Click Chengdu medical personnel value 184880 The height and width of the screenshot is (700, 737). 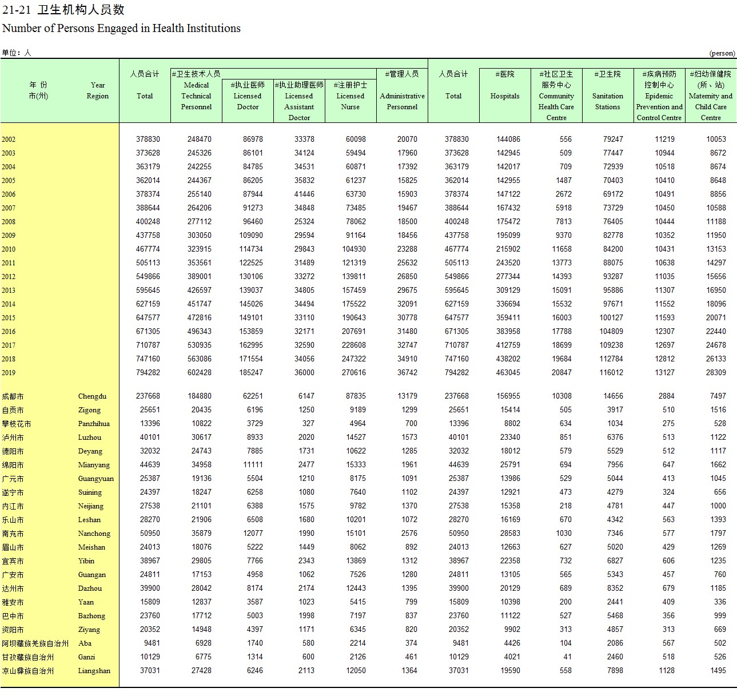200,396
